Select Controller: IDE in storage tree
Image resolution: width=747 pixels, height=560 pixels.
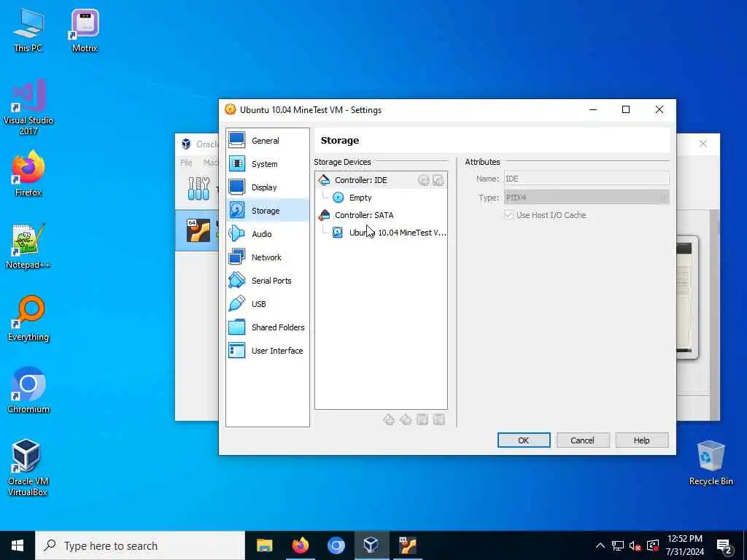pyautogui.click(x=360, y=180)
